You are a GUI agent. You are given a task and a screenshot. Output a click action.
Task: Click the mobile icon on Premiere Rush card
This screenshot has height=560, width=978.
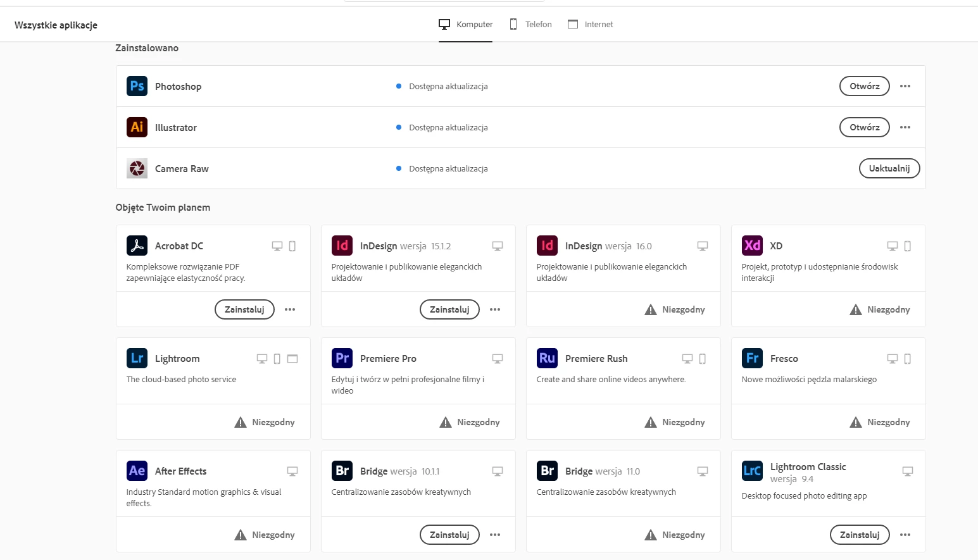pyautogui.click(x=703, y=359)
